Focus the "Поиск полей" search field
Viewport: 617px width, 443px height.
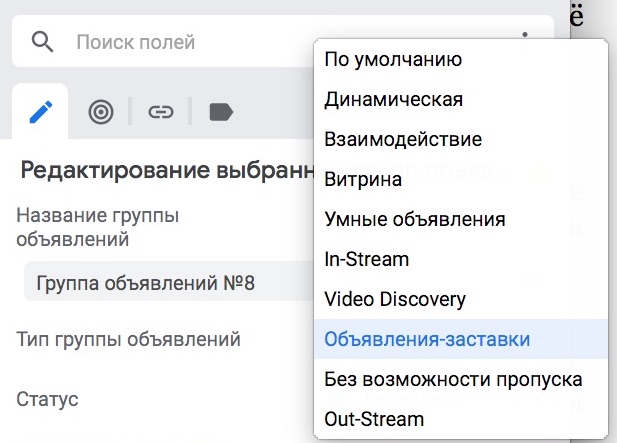click(x=180, y=42)
